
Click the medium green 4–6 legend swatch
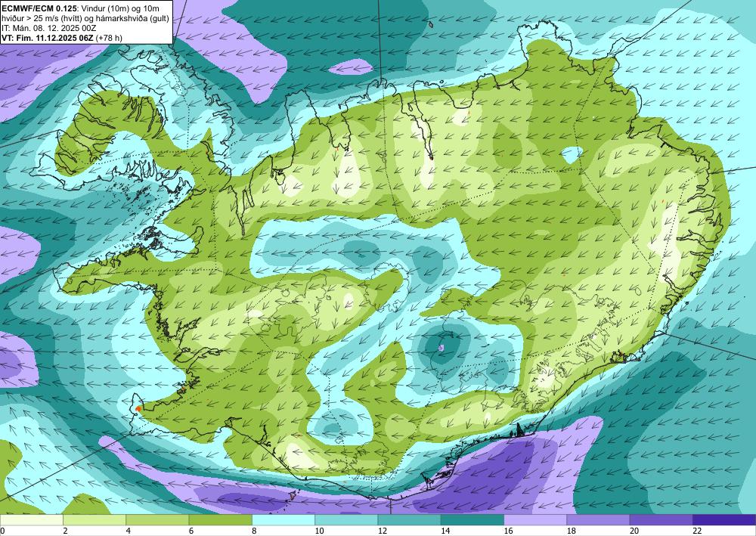(157, 520)
